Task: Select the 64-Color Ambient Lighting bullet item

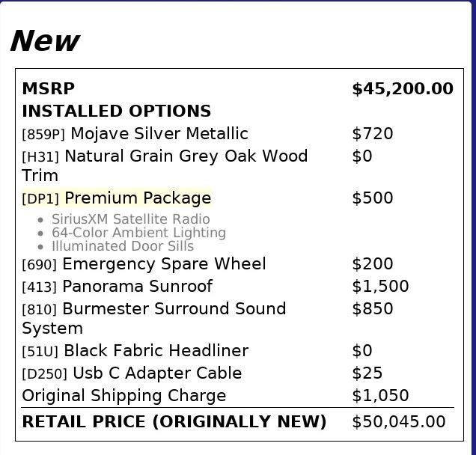Action: [138, 233]
